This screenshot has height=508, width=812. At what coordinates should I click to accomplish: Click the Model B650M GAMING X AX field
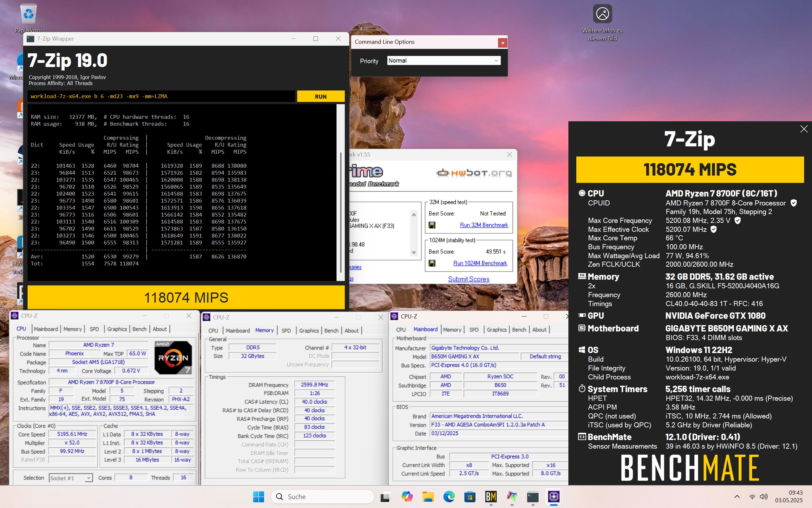click(475, 356)
